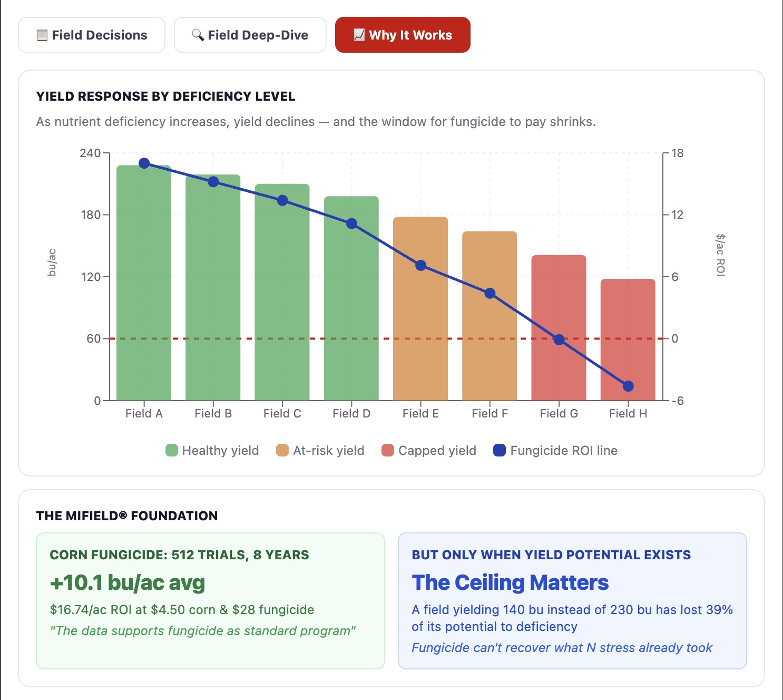This screenshot has width=783, height=700.
Task: Click the Field B x-axis label
Action: pyautogui.click(x=213, y=414)
